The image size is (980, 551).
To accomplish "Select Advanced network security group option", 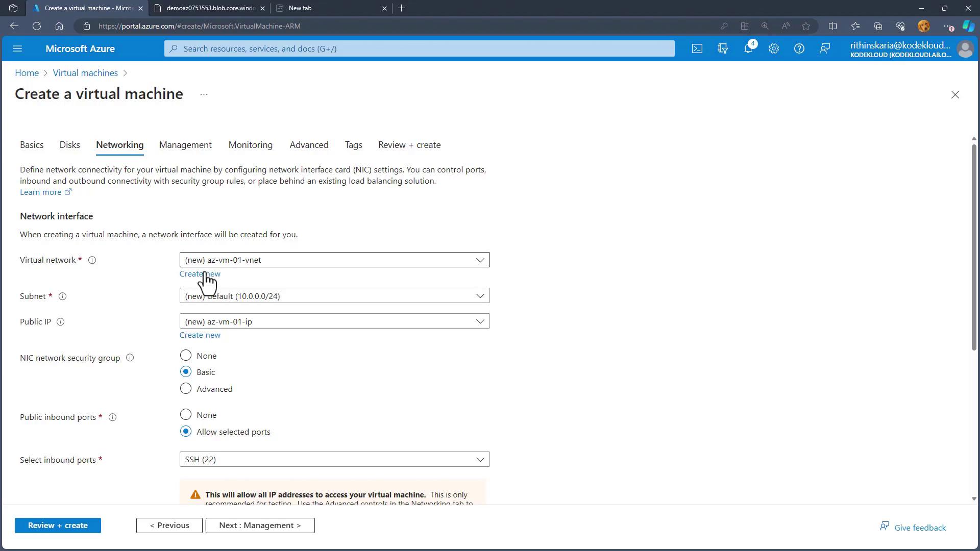I will (186, 389).
